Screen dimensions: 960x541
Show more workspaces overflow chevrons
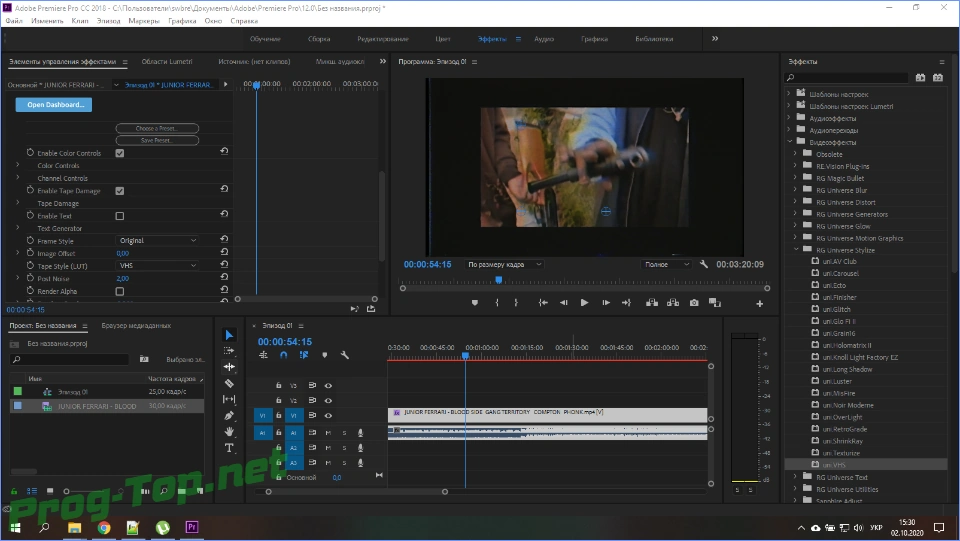point(714,39)
